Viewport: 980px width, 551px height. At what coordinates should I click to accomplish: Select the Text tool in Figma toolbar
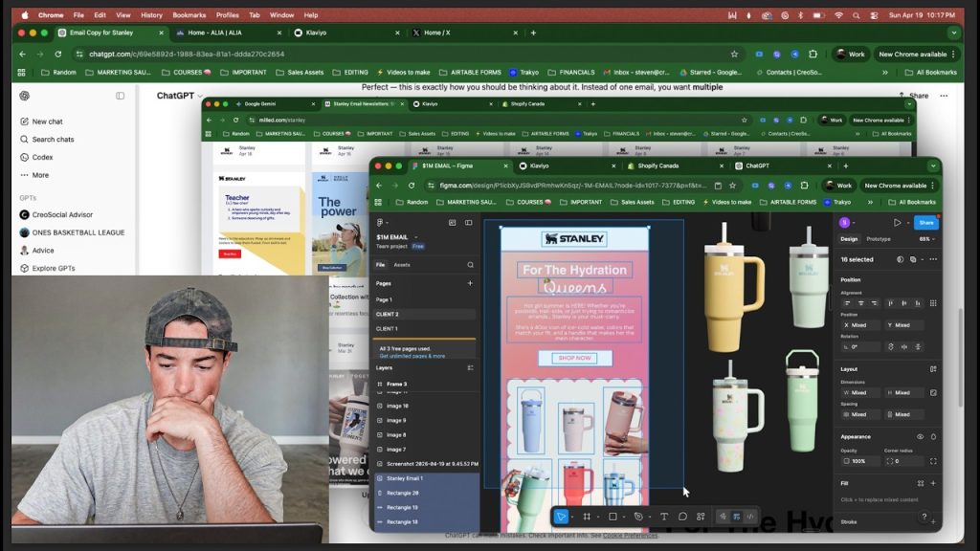pos(664,517)
